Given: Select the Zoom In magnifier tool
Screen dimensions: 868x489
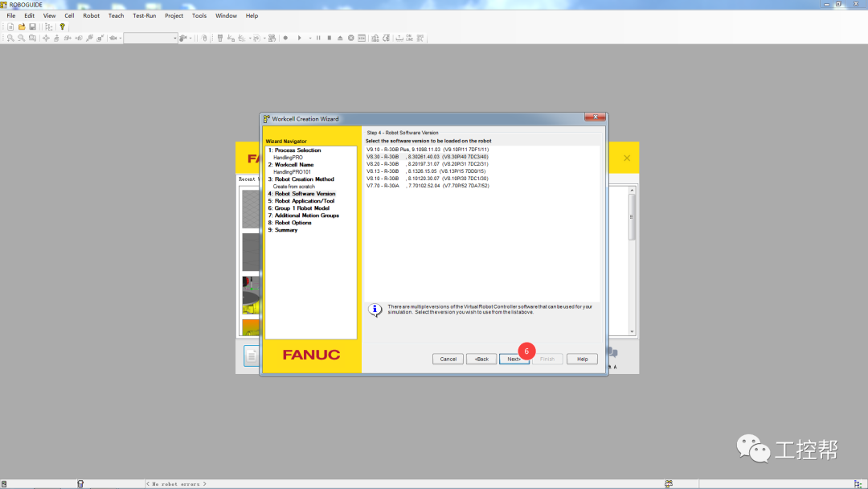Looking at the screenshot, I should 10,39.
